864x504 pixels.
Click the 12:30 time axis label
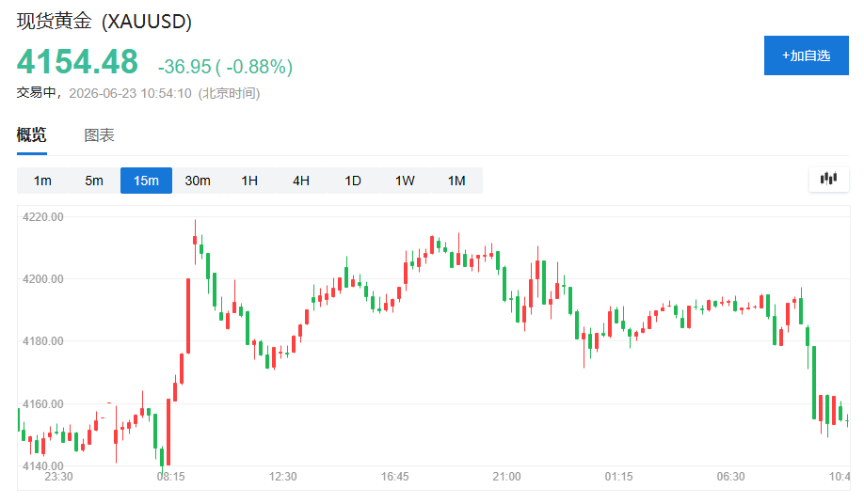coord(282,477)
